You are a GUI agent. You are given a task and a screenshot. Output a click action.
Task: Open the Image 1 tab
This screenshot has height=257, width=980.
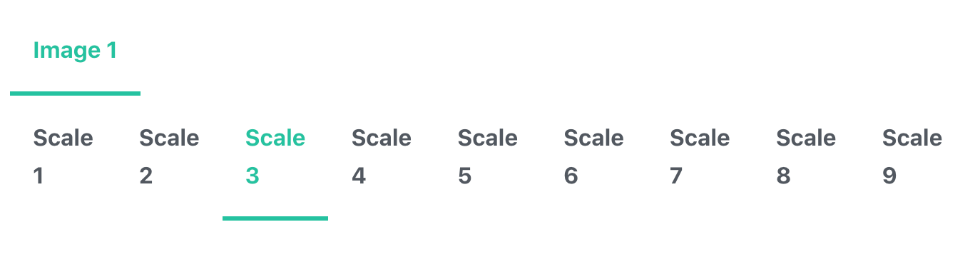pos(75,51)
